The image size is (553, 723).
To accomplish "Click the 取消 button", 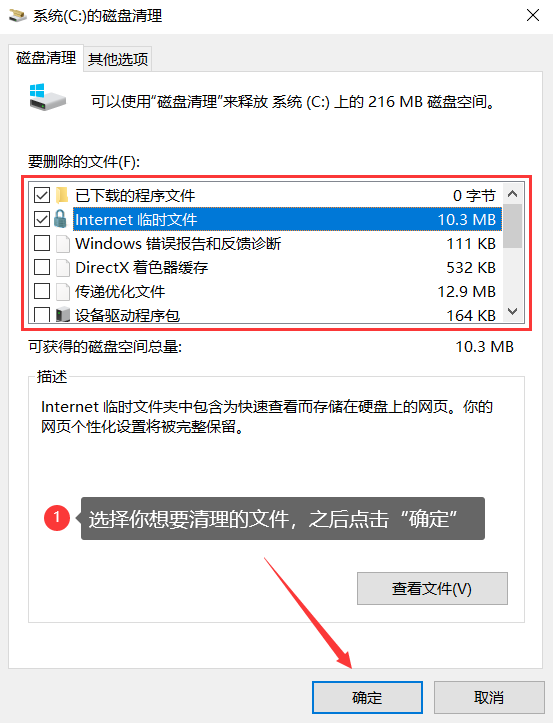I will (x=489, y=697).
